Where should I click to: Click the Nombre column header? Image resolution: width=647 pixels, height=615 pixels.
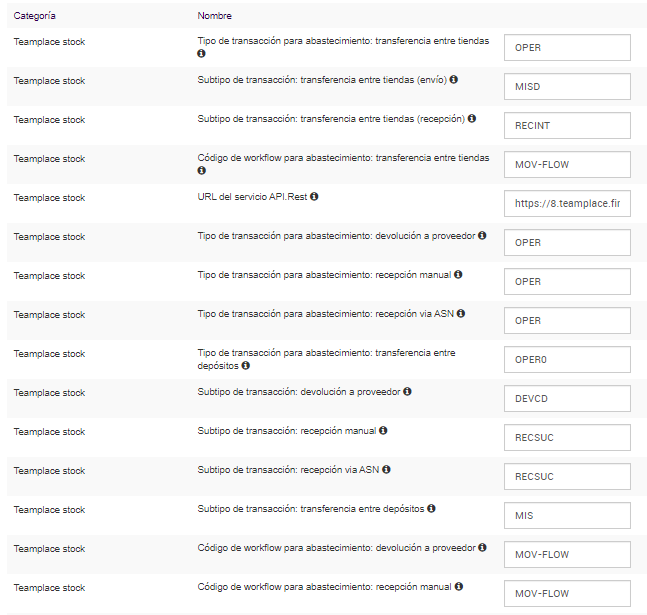[215, 16]
